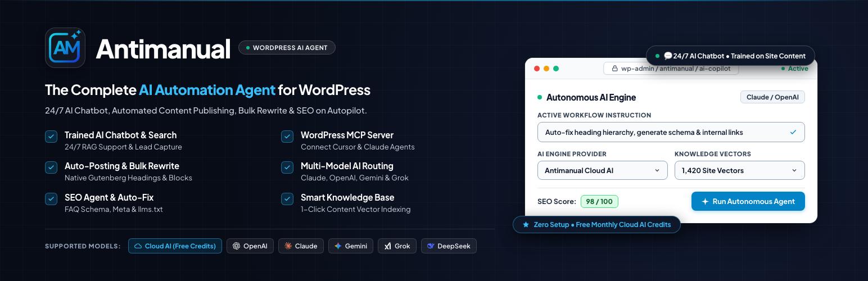Toggle the WordPress MCP Server checkbox
This screenshot has width=868, height=281.
[287, 137]
